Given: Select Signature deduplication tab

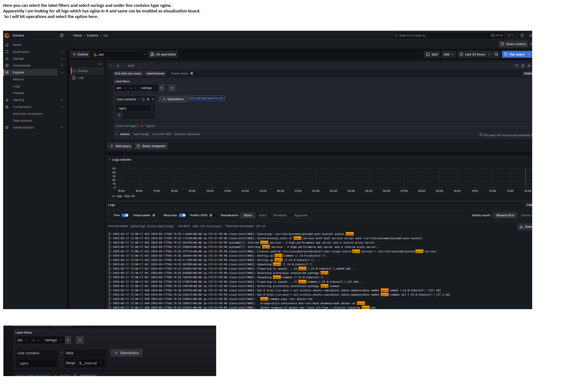Looking at the screenshot, I should coord(301,215).
